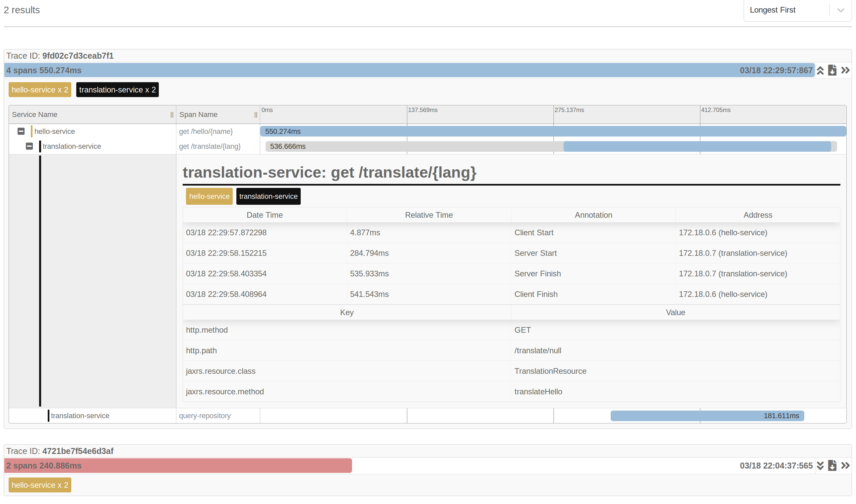Click the hello-service x 2 badge in the second trace
Screen dimensions: 856x504
tap(40, 485)
